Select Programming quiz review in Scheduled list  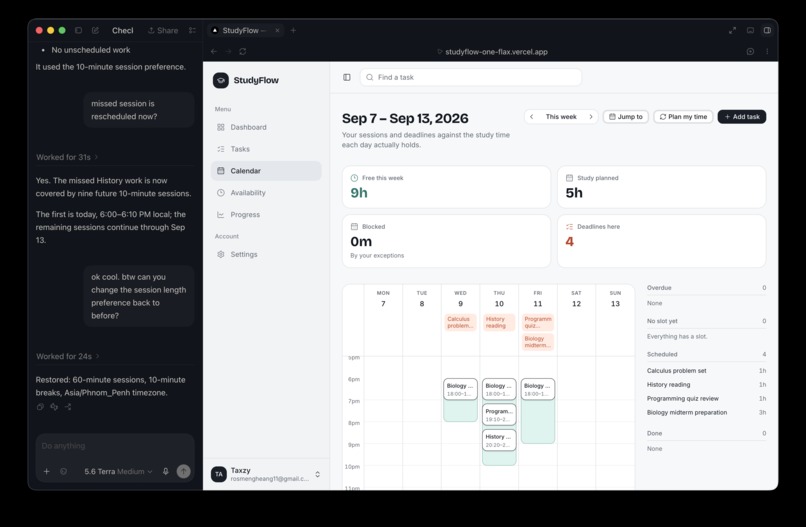[x=706, y=398]
